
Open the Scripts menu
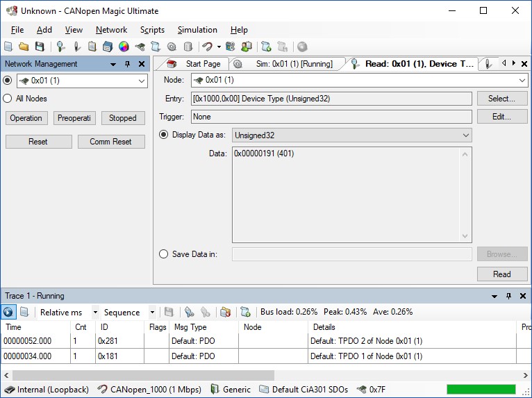[x=152, y=30]
